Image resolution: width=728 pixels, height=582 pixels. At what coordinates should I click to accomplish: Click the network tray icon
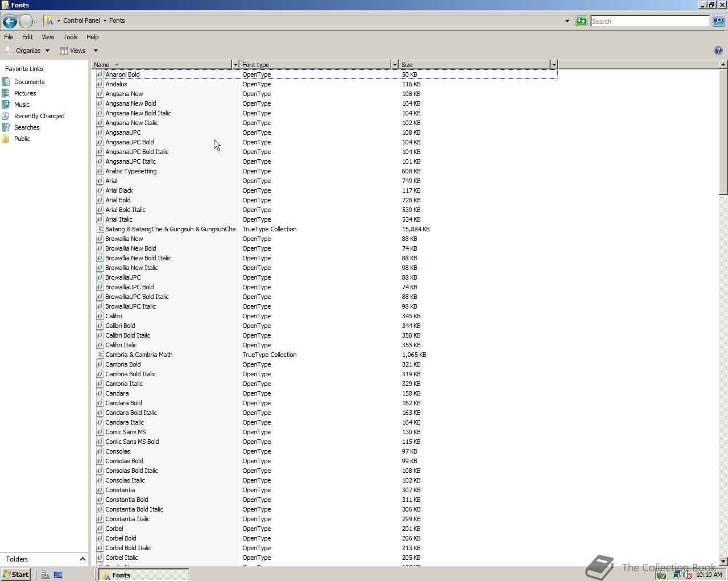pyautogui.click(x=676, y=575)
